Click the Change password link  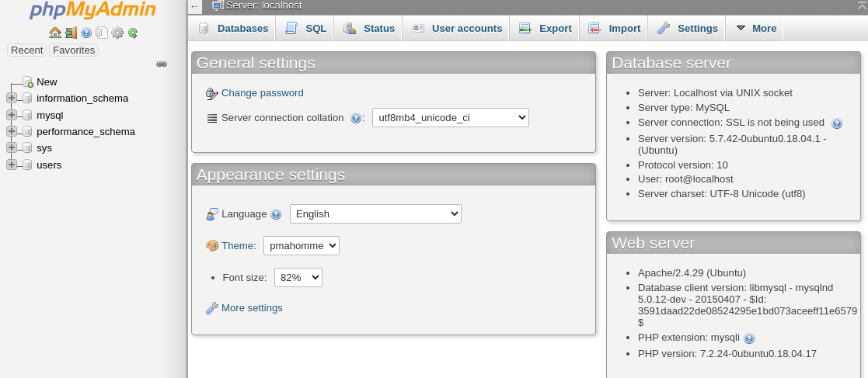[262, 93]
